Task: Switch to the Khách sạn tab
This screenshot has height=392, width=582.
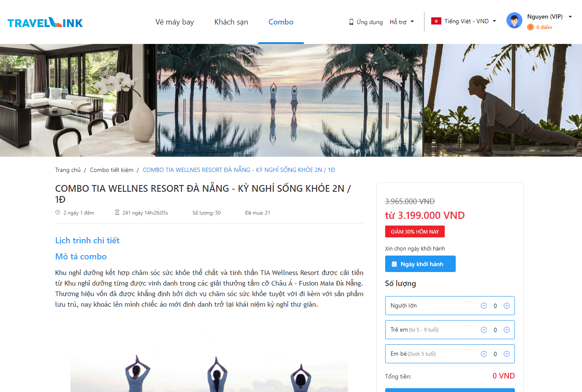Action: tap(231, 22)
